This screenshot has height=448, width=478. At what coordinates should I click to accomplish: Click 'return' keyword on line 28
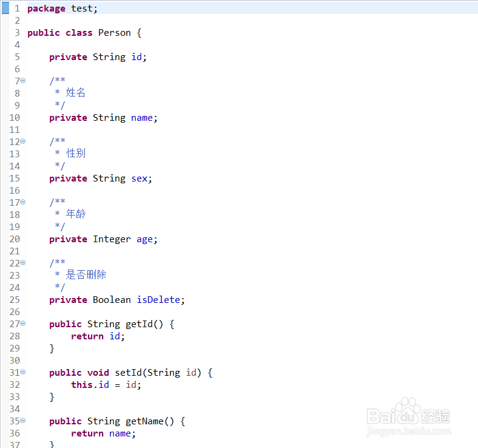coord(87,336)
